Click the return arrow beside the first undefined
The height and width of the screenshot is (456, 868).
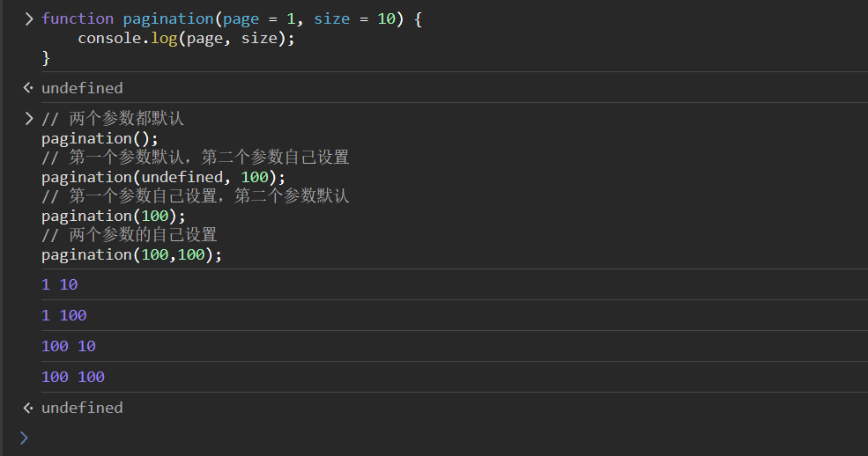pos(28,88)
